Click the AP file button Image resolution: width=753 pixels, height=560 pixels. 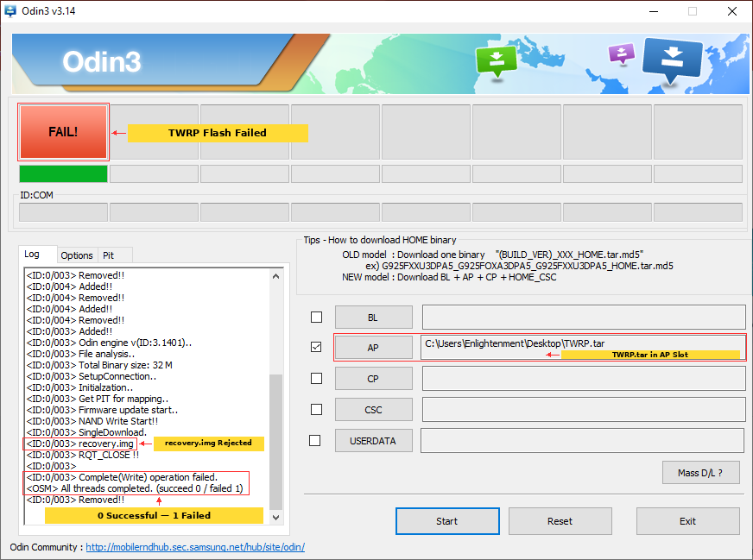point(373,348)
